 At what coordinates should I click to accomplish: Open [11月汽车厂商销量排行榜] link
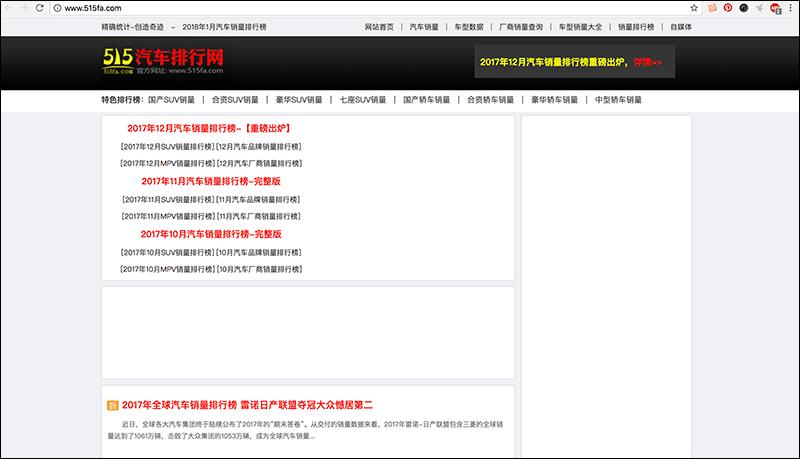pyautogui.click(x=259, y=217)
